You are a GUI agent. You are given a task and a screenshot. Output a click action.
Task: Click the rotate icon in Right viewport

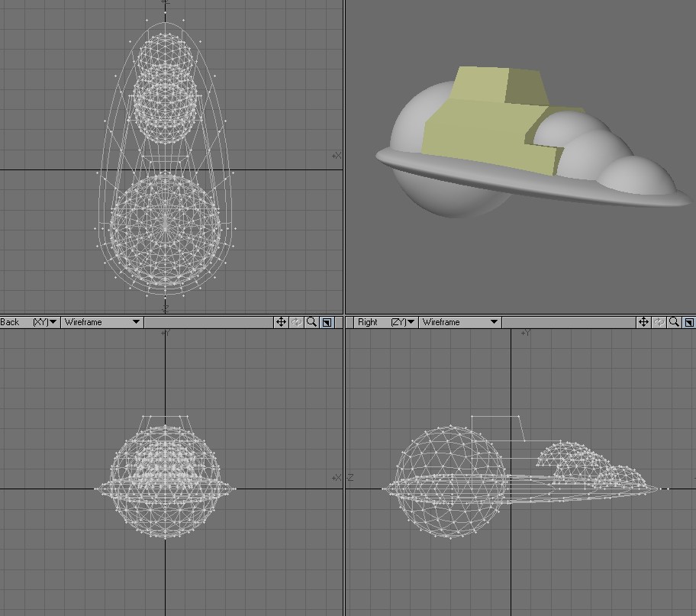(x=659, y=322)
